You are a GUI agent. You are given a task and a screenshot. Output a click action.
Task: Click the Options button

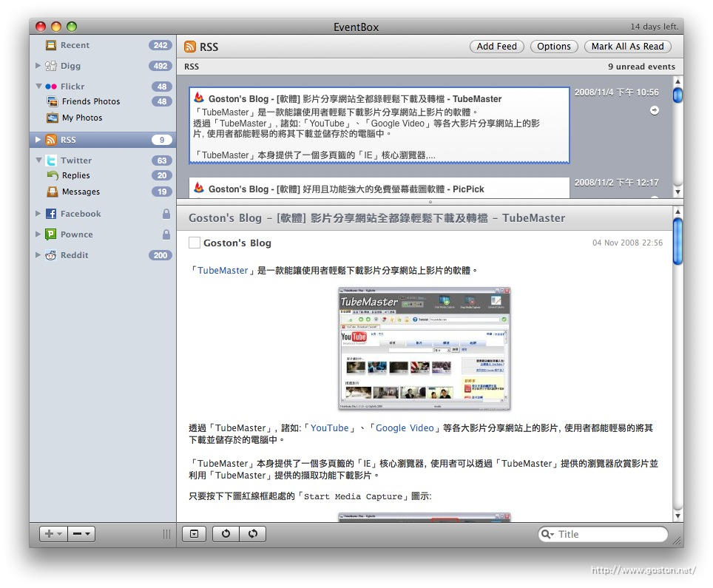click(554, 47)
